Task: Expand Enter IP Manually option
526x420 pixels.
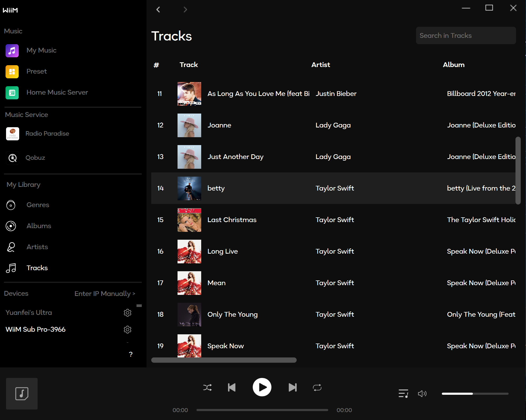Action: (105, 294)
